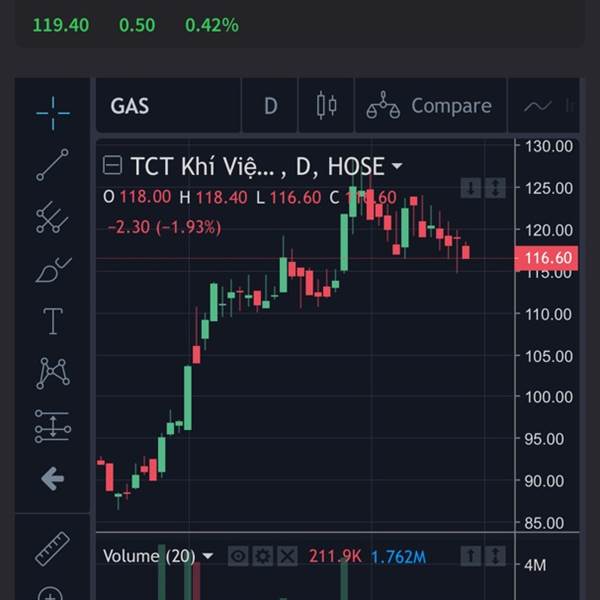Maximize the price pane double-arrow
The height and width of the screenshot is (600, 600).
[495, 188]
